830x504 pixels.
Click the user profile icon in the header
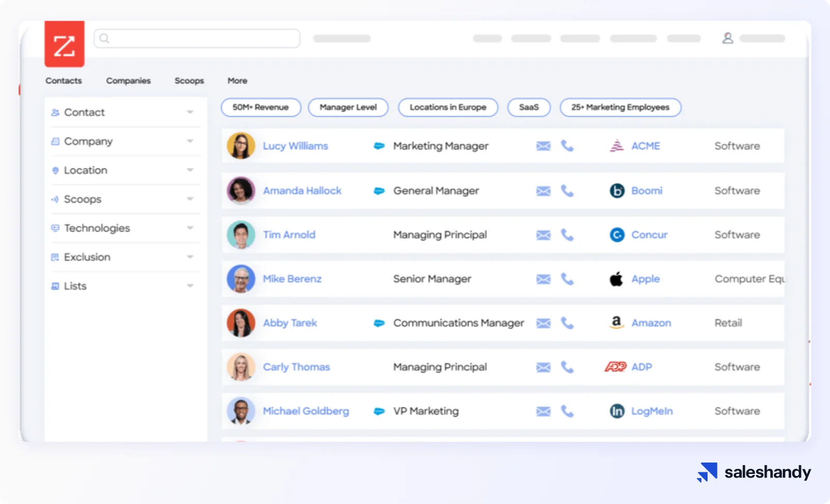(727, 38)
